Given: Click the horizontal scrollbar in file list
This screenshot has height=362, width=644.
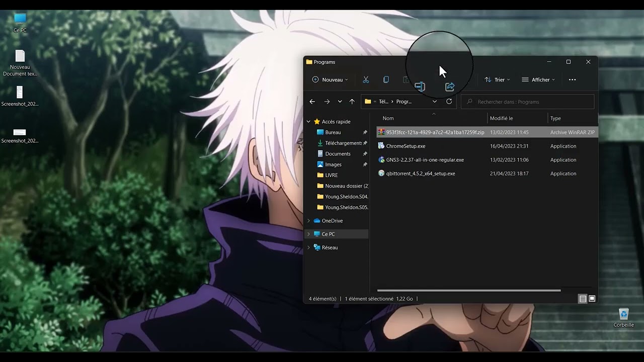Looking at the screenshot, I should click(x=469, y=290).
